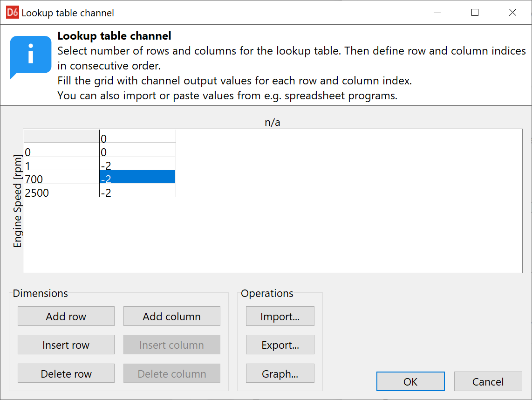Close the Lookup table channel dialog
This screenshot has width=532, height=400.
point(512,13)
